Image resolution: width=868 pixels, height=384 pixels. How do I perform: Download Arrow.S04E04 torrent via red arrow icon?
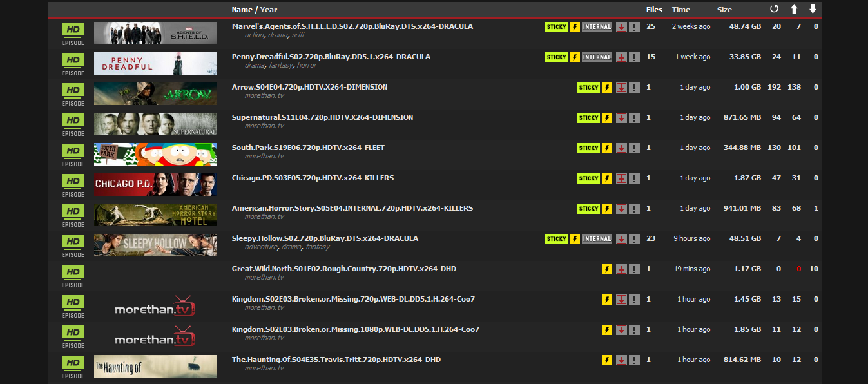pos(621,88)
